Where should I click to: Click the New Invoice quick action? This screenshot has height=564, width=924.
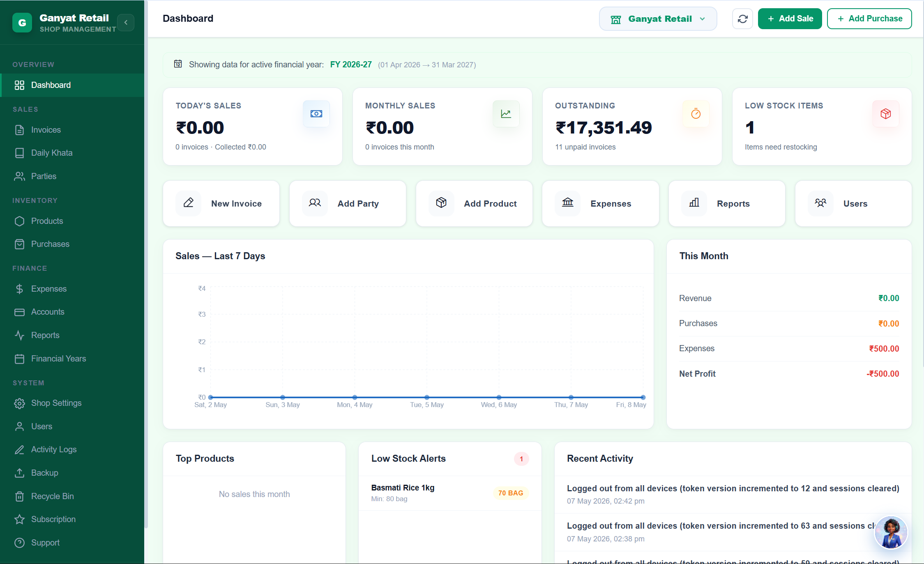(221, 204)
